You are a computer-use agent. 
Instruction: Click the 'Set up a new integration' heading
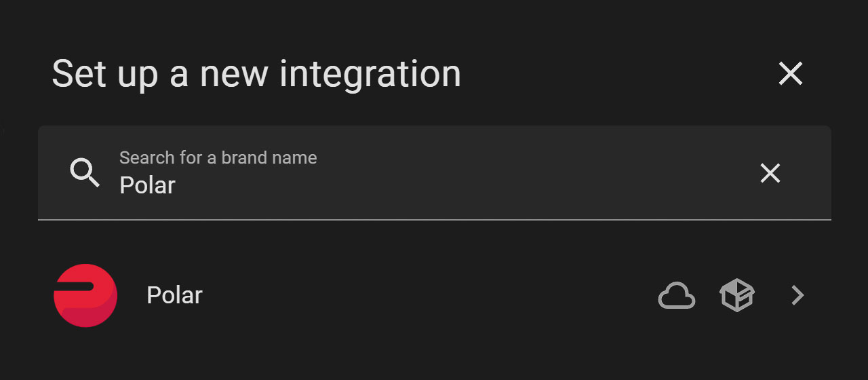[x=256, y=73]
